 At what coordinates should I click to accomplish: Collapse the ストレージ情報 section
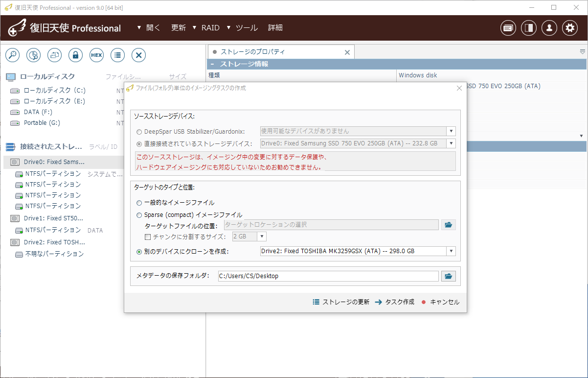pyautogui.click(x=212, y=64)
